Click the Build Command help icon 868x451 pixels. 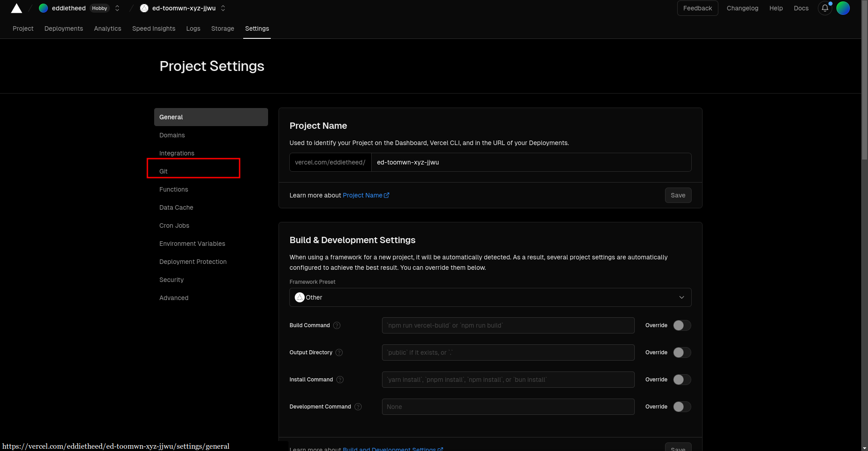(x=337, y=325)
